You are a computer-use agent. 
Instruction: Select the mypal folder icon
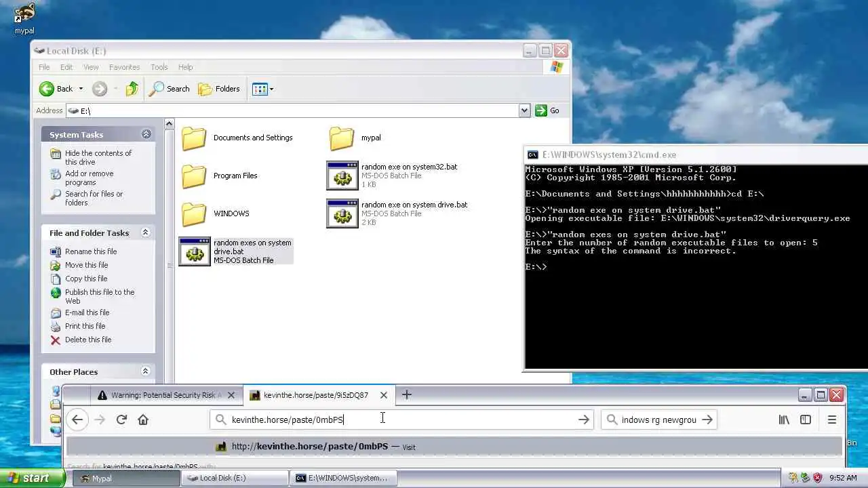[x=342, y=138]
